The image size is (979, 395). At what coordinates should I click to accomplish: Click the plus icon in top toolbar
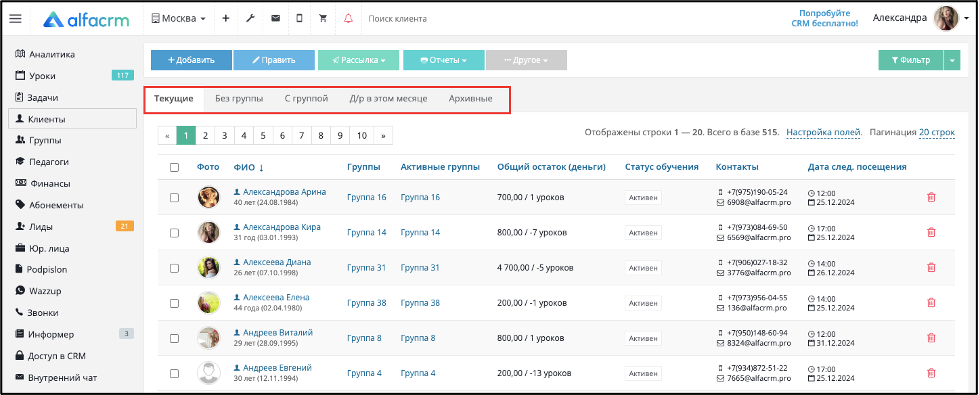(225, 19)
